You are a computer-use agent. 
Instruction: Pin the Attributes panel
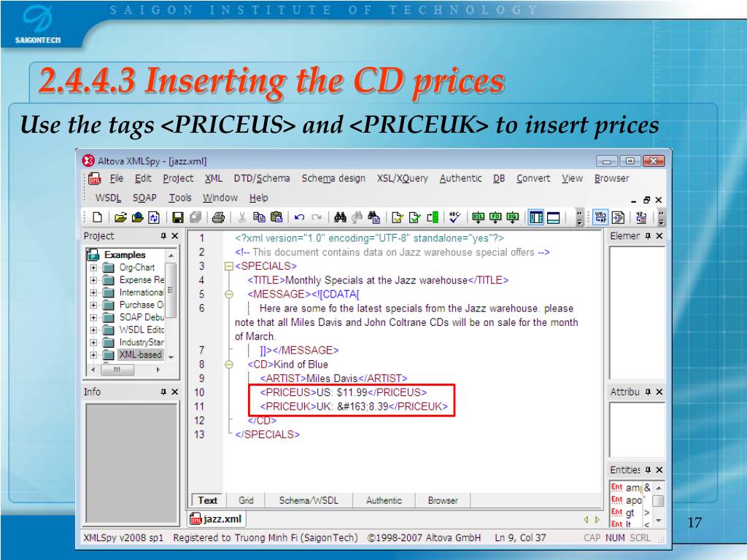pos(648,392)
